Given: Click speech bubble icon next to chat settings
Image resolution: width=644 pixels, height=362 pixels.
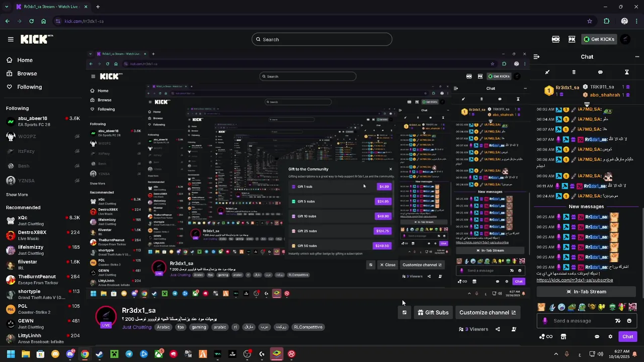Looking at the screenshot, I should tap(597, 337).
